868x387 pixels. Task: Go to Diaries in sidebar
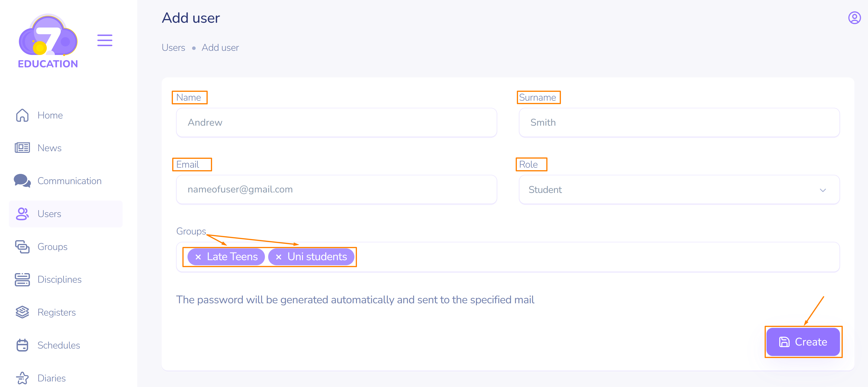click(51, 378)
